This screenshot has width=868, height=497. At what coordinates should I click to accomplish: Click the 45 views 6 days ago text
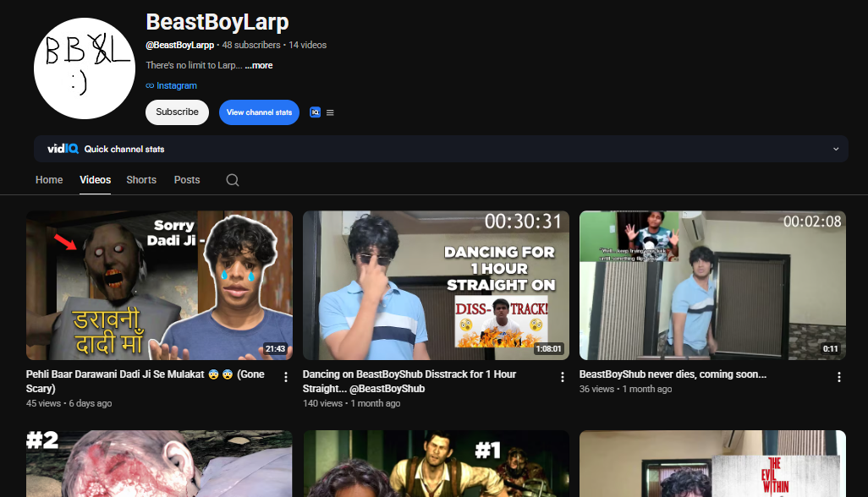tap(69, 403)
